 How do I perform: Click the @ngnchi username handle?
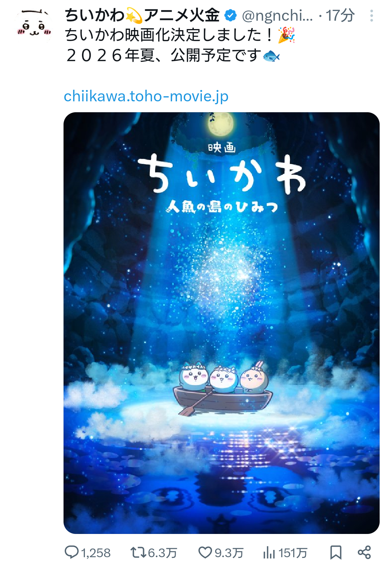(x=277, y=16)
